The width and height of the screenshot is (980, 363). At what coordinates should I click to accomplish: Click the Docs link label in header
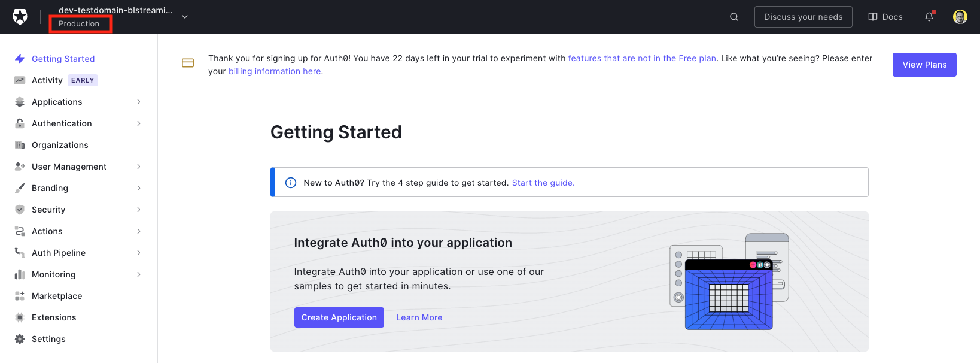point(893,17)
